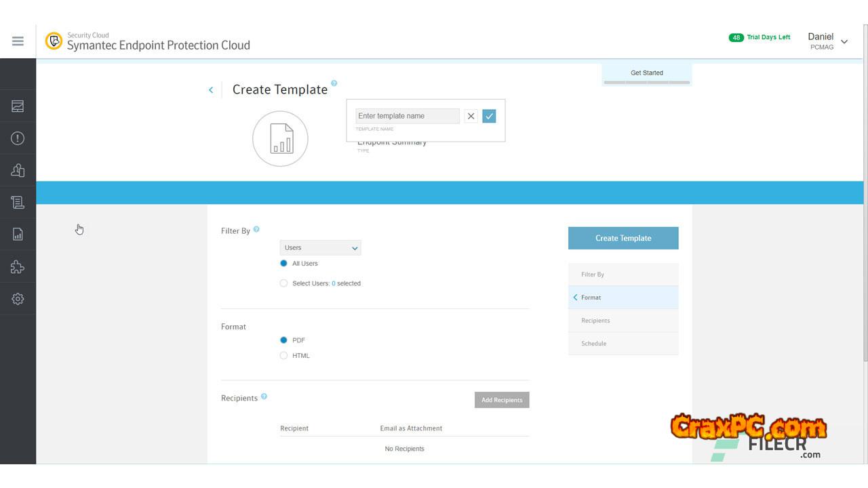Confirm template name with checkmark button
The height and width of the screenshot is (488, 868).
click(x=489, y=116)
